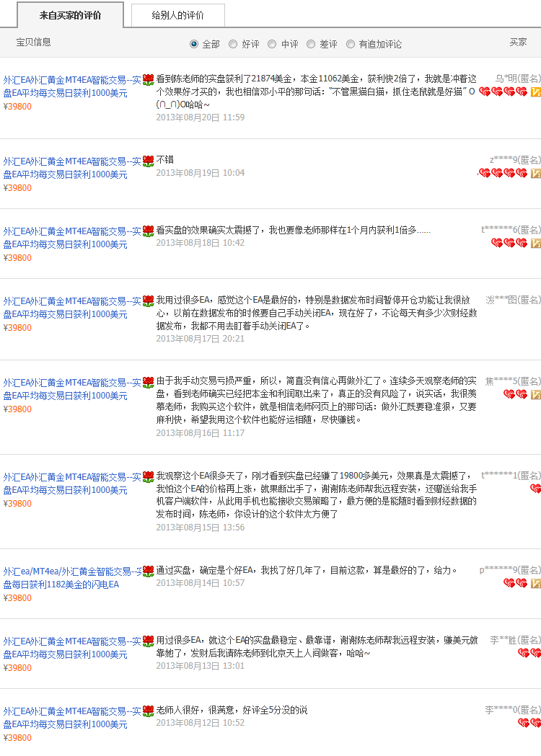The height and width of the screenshot is (756, 541).
Task: Switch to the 来自买家的评价 tab
Action: 70,15
